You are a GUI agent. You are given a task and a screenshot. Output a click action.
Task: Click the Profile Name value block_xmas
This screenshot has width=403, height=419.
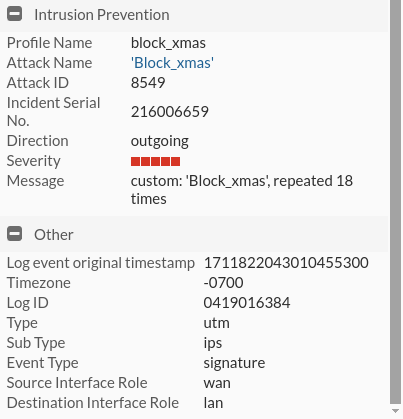pos(168,43)
